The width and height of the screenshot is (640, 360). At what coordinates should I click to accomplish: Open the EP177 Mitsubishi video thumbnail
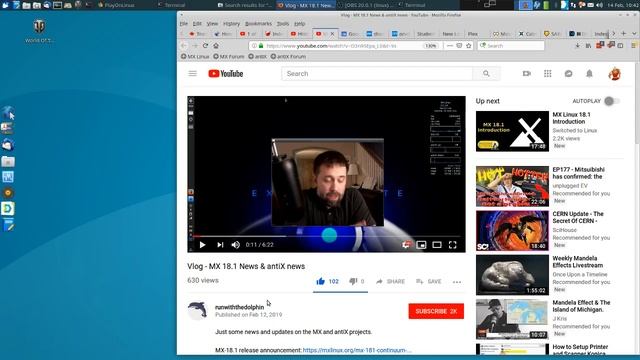[x=512, y=186]
